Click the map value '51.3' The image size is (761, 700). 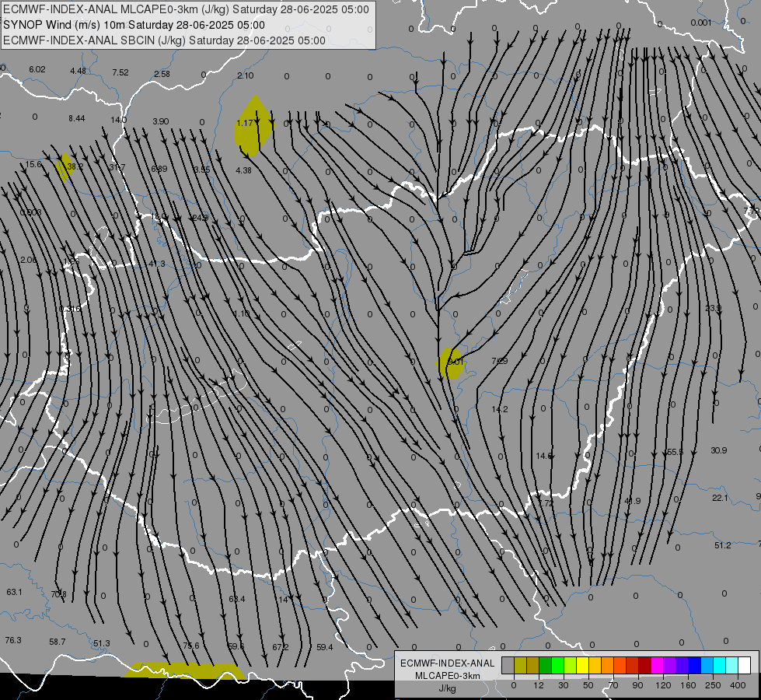point(101,643)
